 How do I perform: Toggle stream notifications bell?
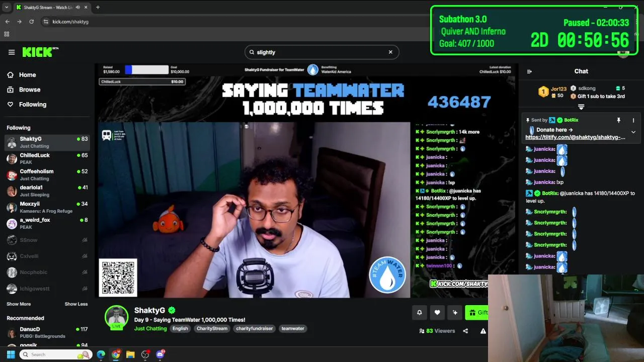(x=419, y=313)
